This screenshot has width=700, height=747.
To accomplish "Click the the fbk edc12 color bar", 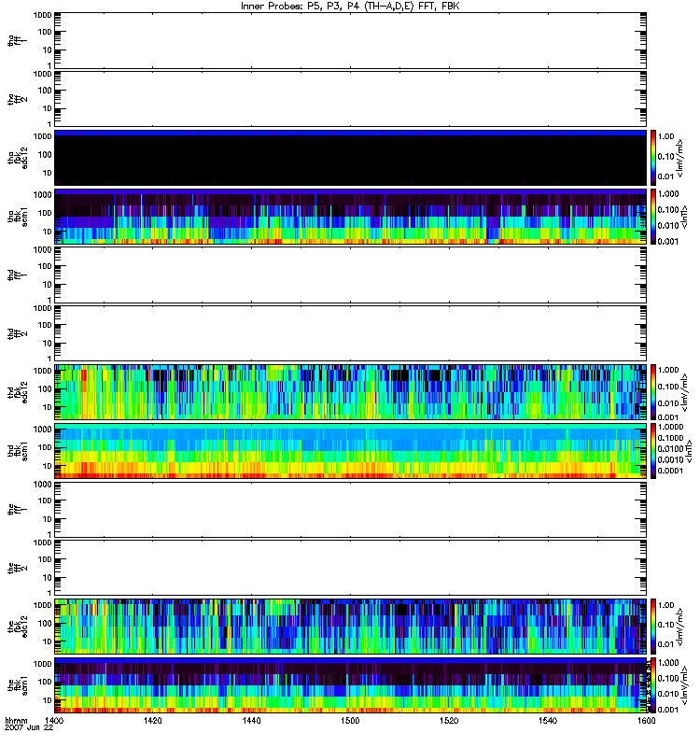I will (x=653, y=627).
